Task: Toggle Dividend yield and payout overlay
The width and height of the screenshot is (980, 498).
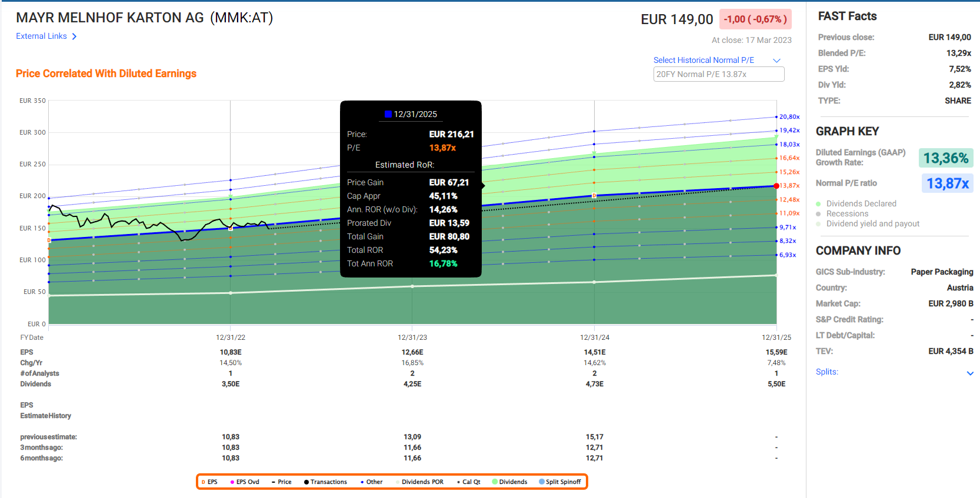Action: tap(872, 223)
